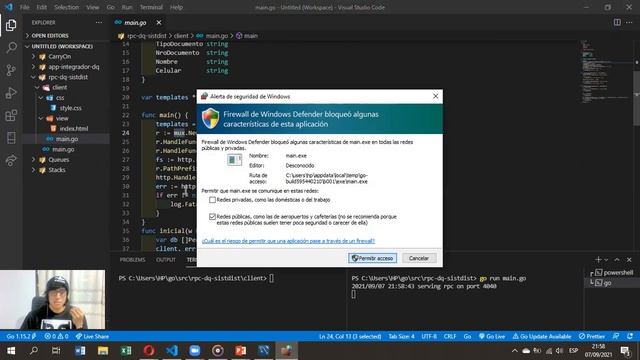Click the Prettier status item
The width and height of the screenshot is (640, 360).
click(591, 337)
